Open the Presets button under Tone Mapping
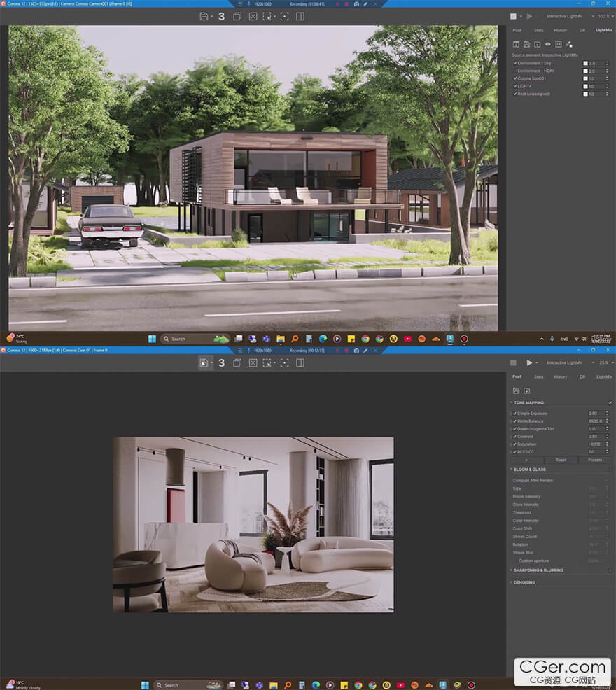The width and height of the screenshot is (616, 690). pos(595,460)
